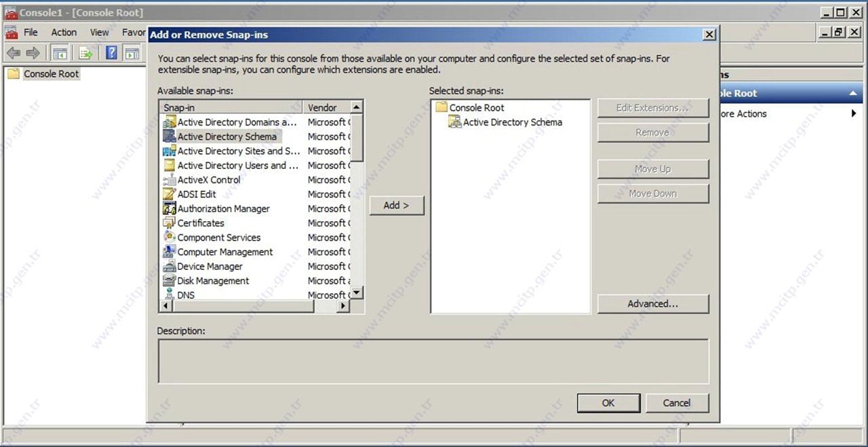Select 'Certificates' text in Available list
The height and width of the screenshot is (447, 868).
click(x=201, y=222)
